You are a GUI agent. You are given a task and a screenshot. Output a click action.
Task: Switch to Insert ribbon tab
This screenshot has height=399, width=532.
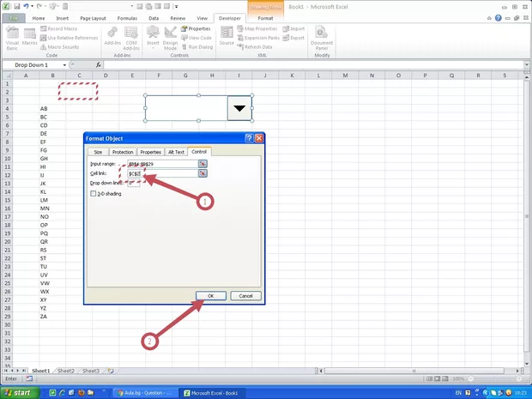pos(62,18)
